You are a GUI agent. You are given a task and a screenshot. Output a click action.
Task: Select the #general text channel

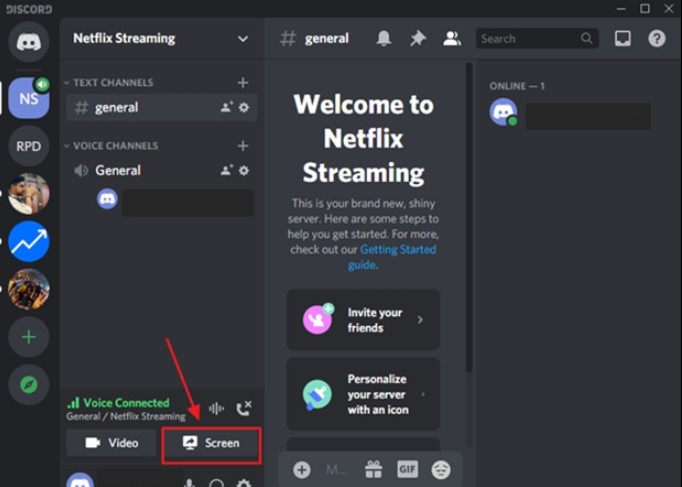tap(162, 107)
